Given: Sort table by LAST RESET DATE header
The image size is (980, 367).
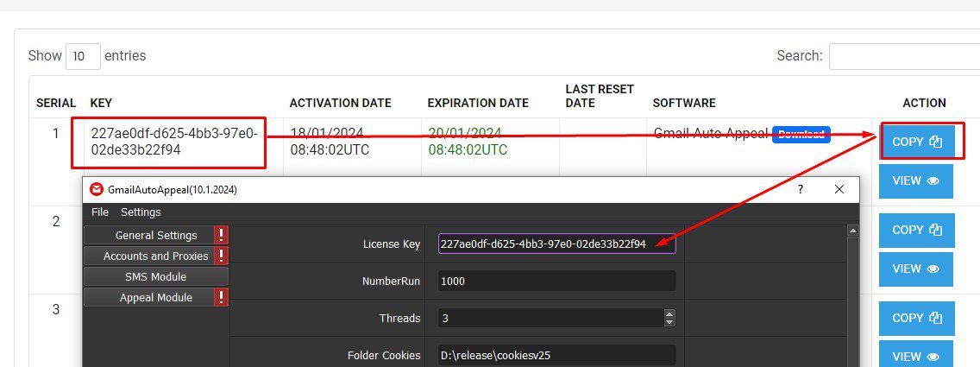Looking at the screenshot, I should pyautogui.click(x=600, y=96).
